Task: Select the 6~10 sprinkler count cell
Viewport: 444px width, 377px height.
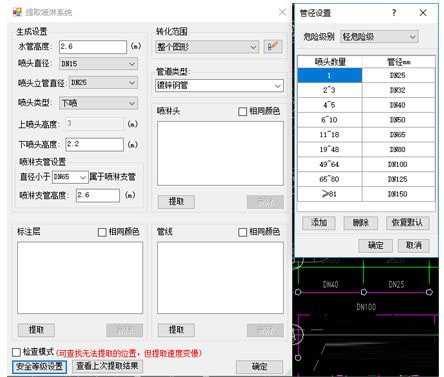Action: click(330, 120)
